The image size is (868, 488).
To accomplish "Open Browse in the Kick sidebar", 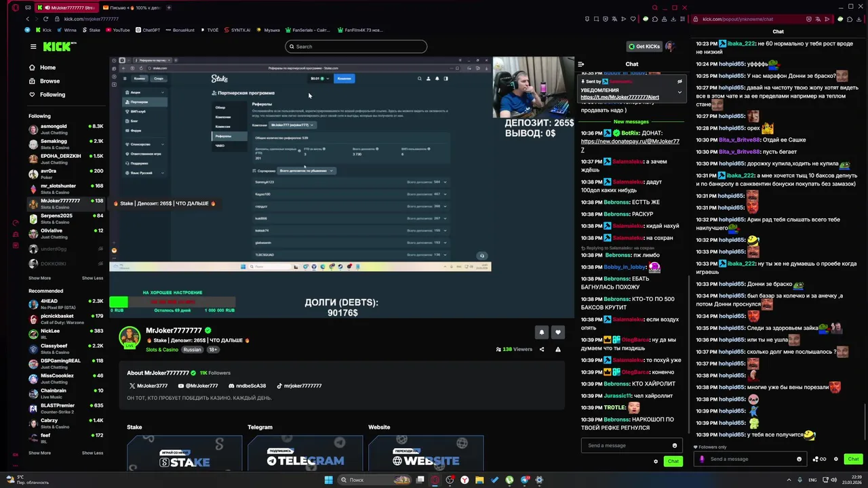I will click(x=50, y=81).
